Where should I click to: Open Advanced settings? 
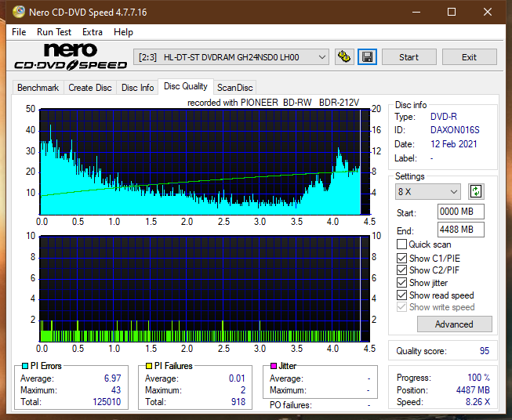[454, 324]
